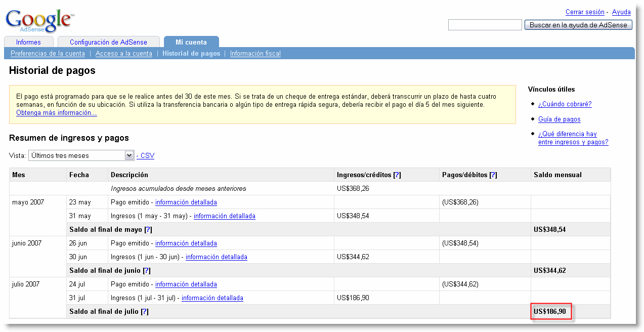
Task: Click help mark next to Saldo al final de junio
Action: tap(146, 271)
